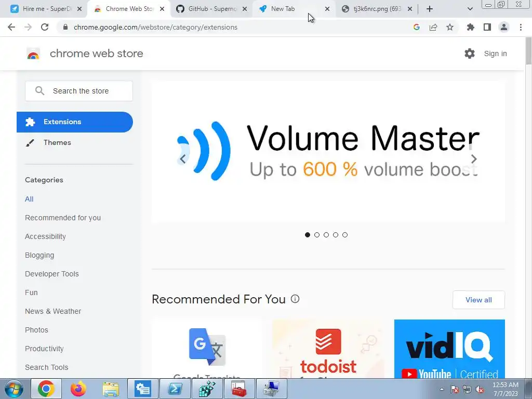
Task: Open Chrome's three-dot menu
Action: click(x=521, y=27)
